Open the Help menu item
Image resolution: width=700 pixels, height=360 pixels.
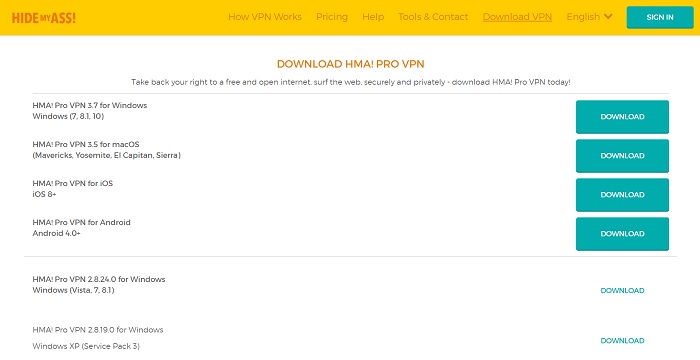click(x=373, y=17)
